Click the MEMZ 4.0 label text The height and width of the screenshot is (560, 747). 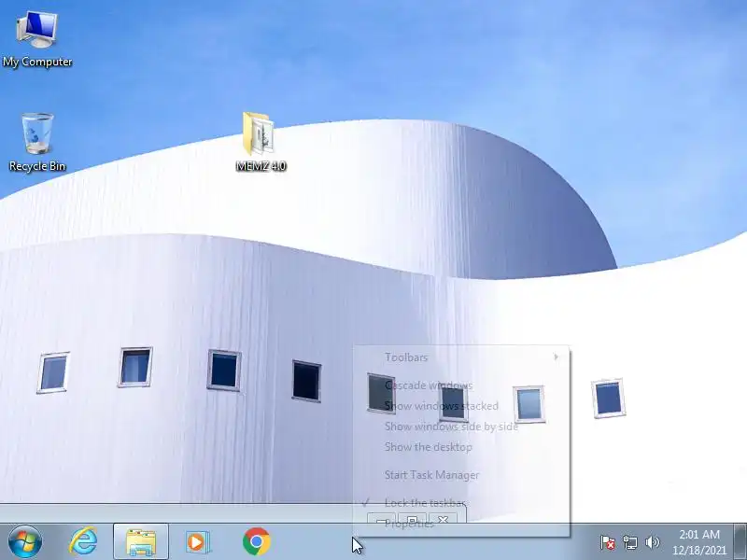click(x=261, y=166)
